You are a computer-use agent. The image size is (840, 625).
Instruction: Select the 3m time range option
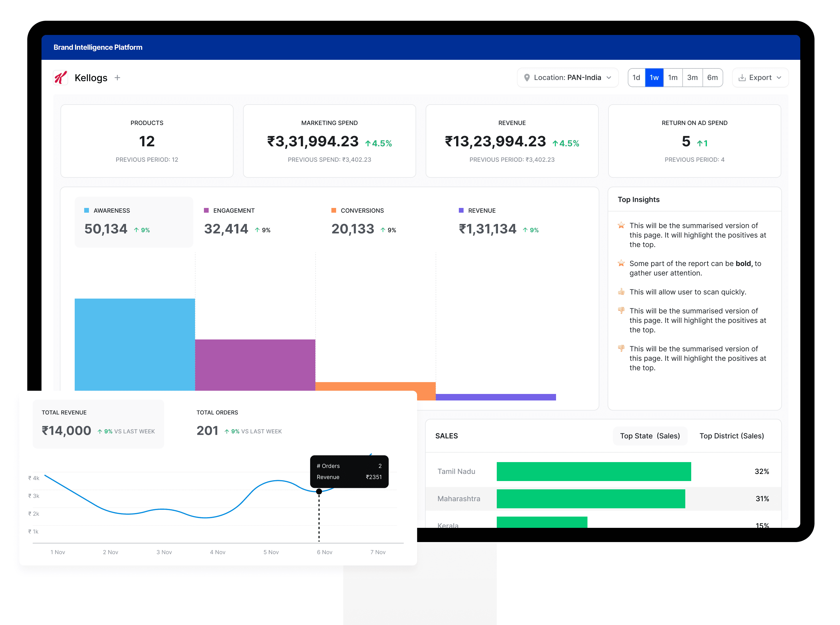click(692, 78)
